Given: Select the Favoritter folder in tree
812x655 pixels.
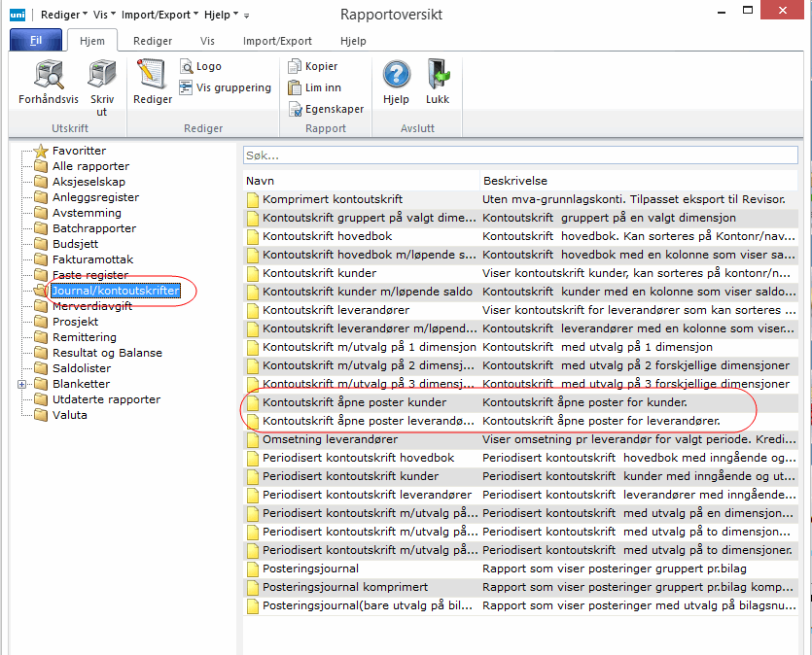Looking at the screenshot, I should [x=79, y=151].
